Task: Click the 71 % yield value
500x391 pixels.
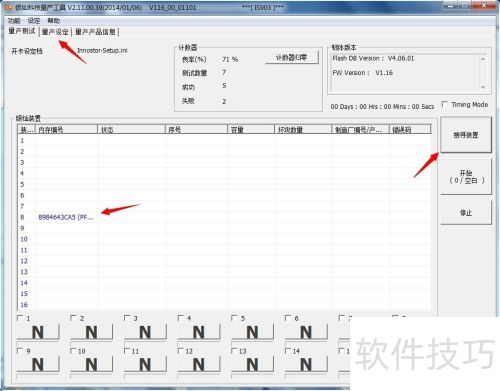Action: (x=230, y=59)
